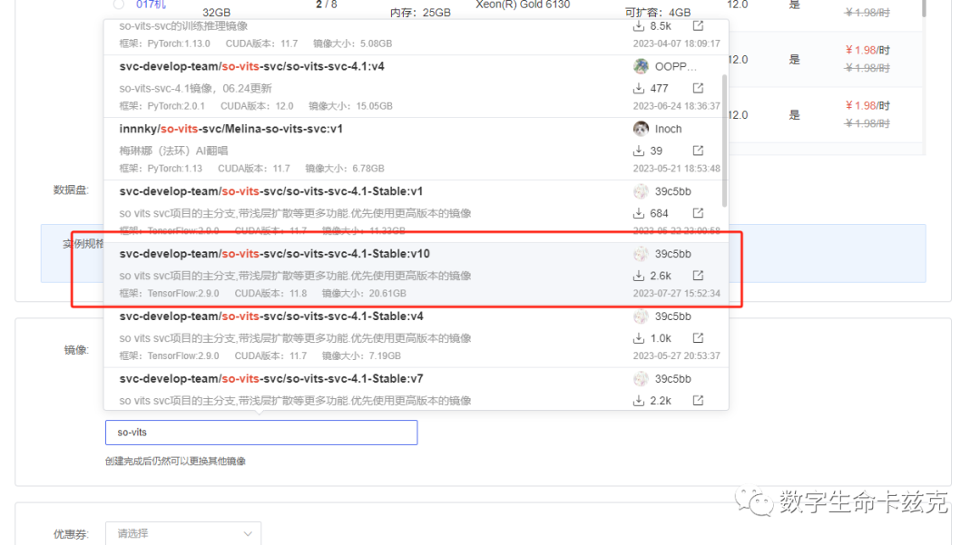Click the download icon beside 2.6k

click(638, 276)
